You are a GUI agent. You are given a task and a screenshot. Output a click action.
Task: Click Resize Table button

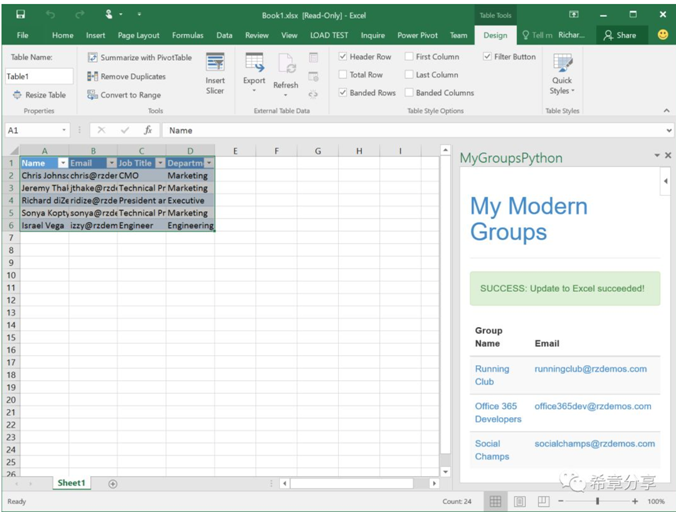click(x=40, y=95)
